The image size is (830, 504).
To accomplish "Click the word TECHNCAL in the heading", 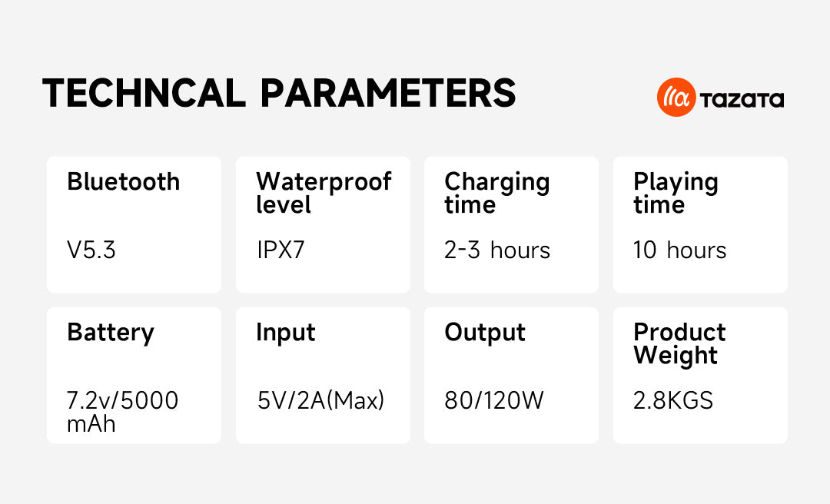I will point(144,93).
